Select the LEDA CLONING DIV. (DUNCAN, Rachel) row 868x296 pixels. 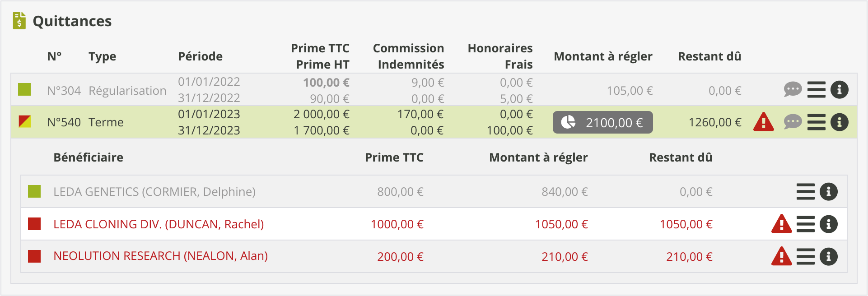[159, 224]
